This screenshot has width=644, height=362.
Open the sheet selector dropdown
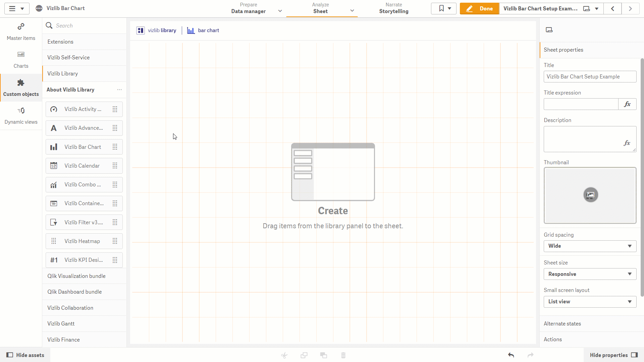tap(551, 8)
